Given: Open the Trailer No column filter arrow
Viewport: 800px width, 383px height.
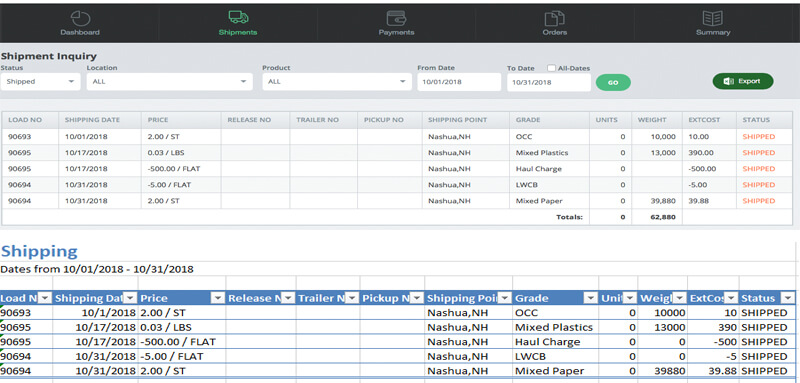Looking at the screenshot, I should click(352, 298).
